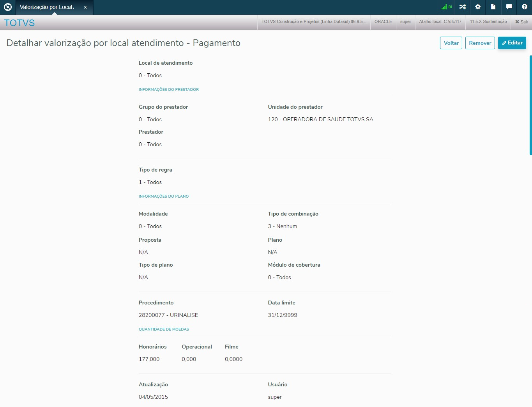Click the Voltar button
Image resolution: width=532 pixels, height=407 pixels.
click(451, 43)
